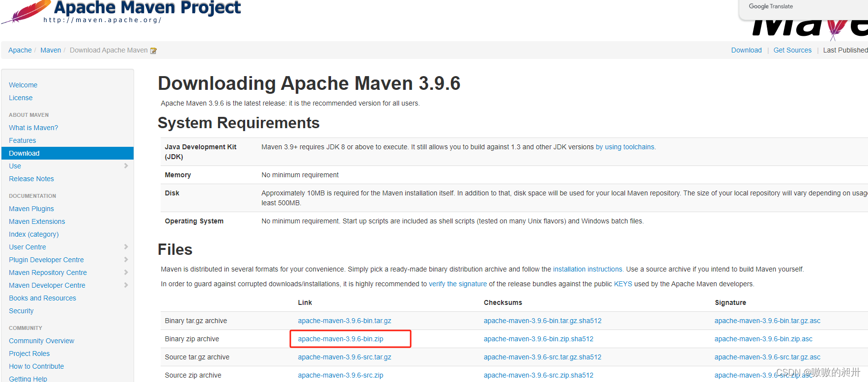Screen dimensions: 868x382
Task: Open apache-maven-3.9.6-bin.tar.gz.asc signature
Action: [767, 321]
